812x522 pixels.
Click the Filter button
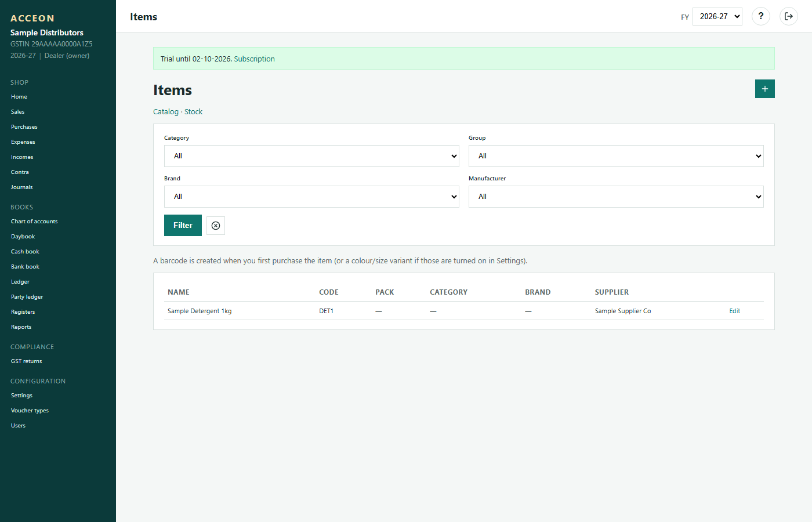183,225
